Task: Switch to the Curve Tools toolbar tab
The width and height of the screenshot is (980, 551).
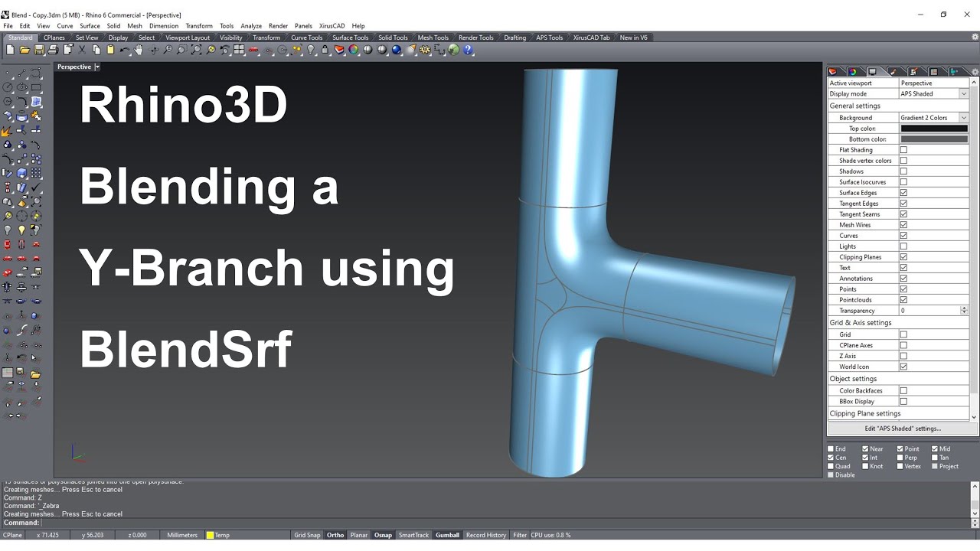Action: 306,37
